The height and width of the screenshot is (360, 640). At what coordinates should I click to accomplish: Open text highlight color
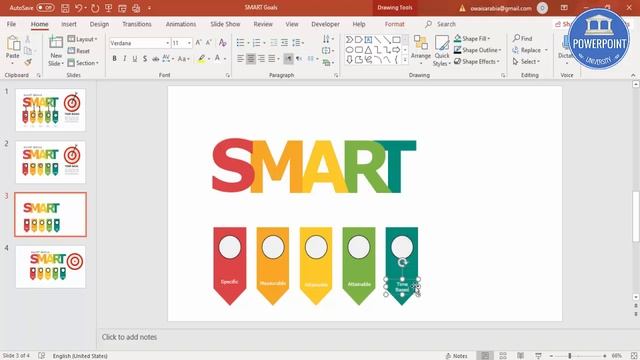[x=201, y=59]
